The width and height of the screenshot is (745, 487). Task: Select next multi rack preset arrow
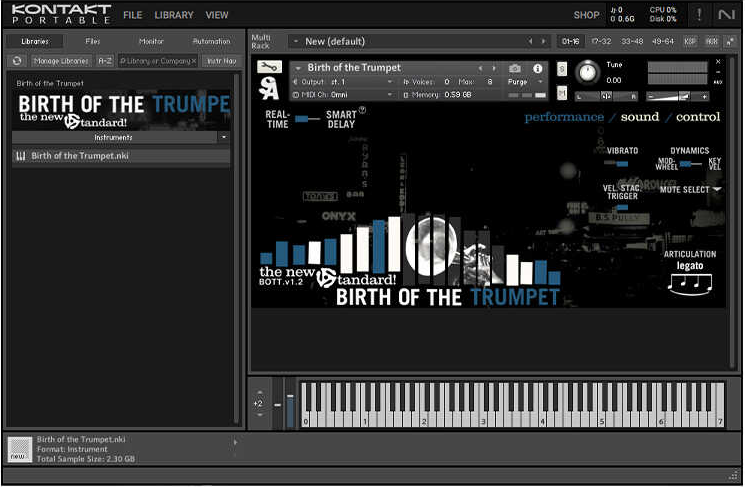544,41
